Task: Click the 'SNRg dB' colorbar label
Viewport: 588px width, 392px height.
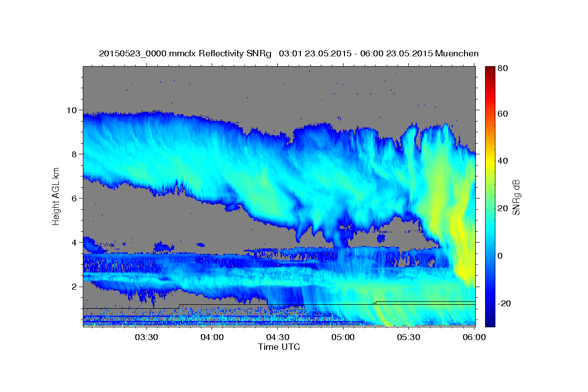Action: click(x=515, y=197)
